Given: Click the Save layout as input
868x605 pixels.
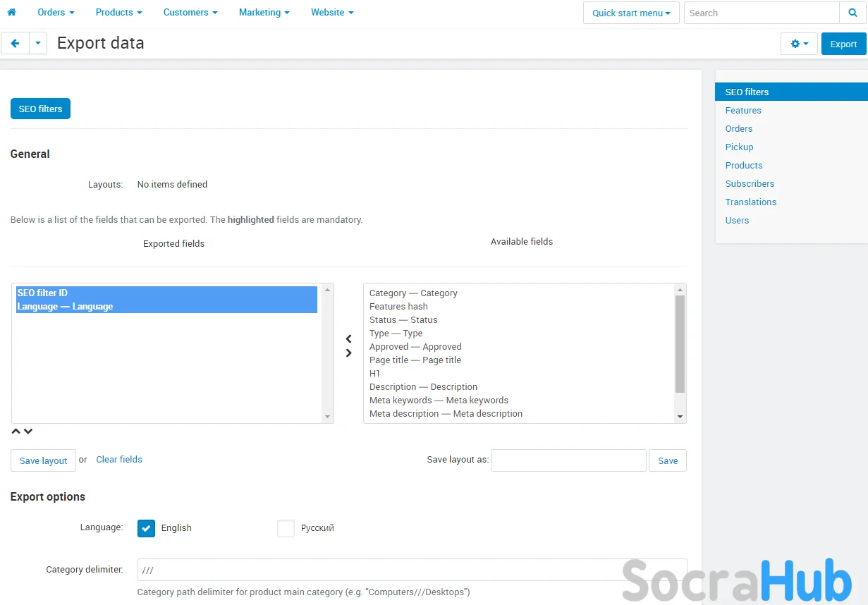Looking at the screenshot, I should pyautogui.click(x=568, y=460).
